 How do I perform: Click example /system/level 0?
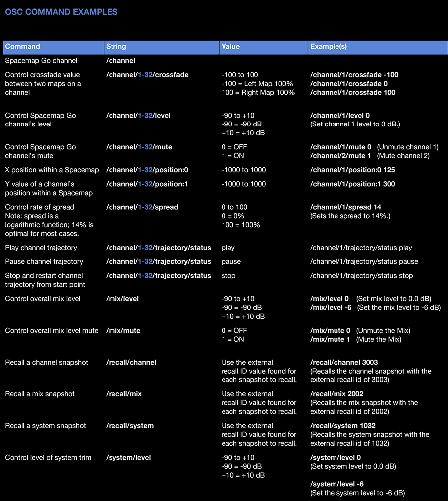[x=336, y=458]
